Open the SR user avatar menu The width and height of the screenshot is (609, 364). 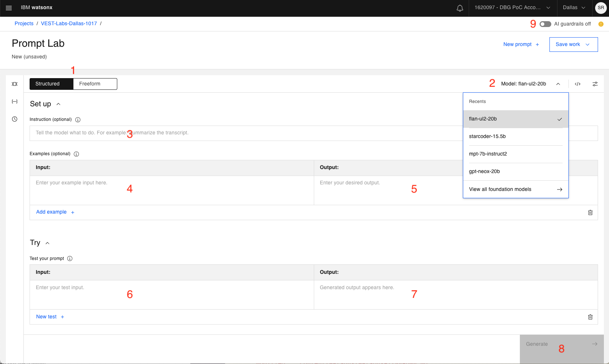[601, 8]
